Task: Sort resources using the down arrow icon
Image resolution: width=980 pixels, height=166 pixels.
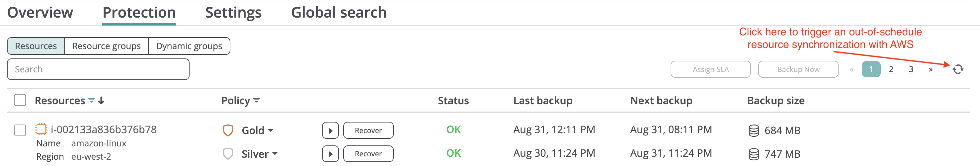Action: click(x=101, y=101)
